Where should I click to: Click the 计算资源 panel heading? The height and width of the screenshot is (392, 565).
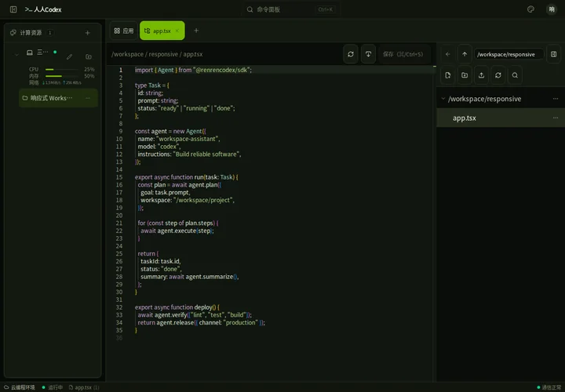(x=31, y=33)
